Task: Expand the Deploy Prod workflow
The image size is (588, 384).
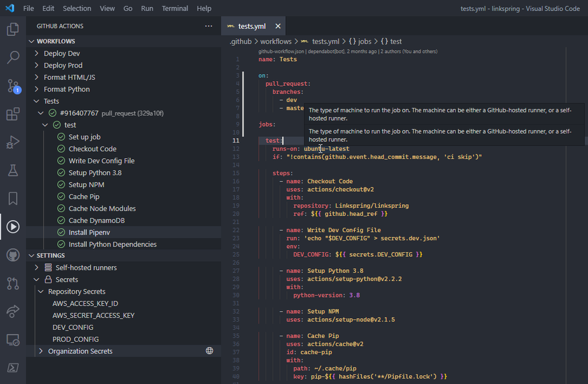Action: coord(36,65)
